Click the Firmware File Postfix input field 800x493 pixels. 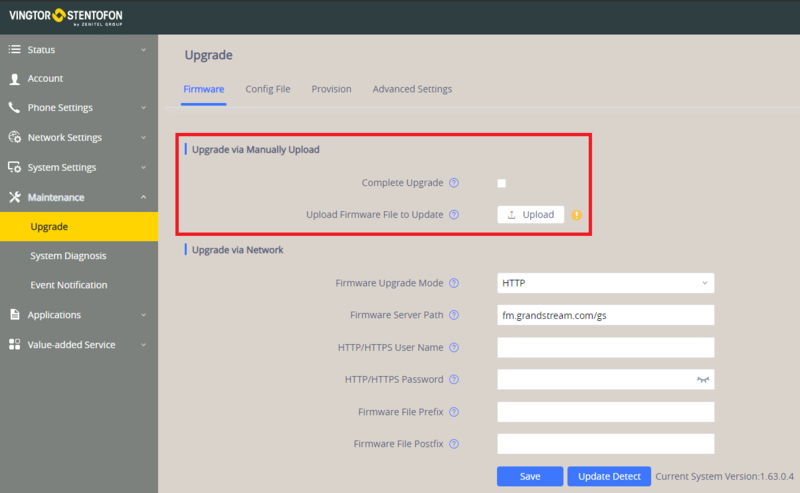pos(606,444)
